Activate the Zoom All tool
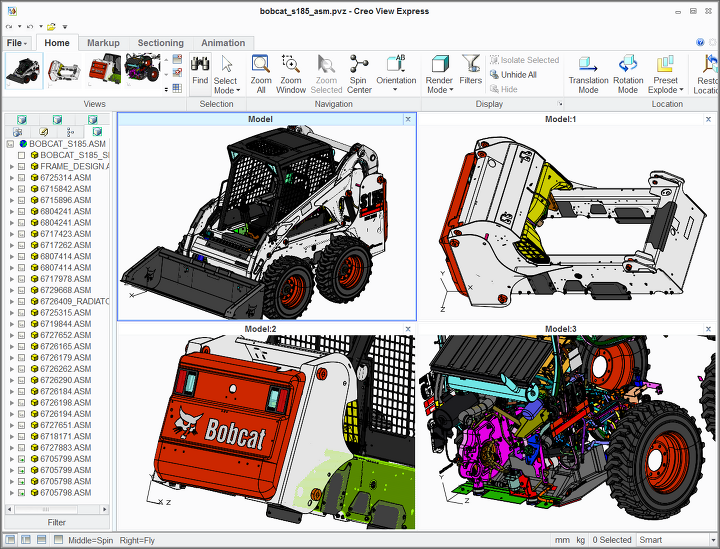The height and width of the screenshot is (549, 720). point(261,74)
